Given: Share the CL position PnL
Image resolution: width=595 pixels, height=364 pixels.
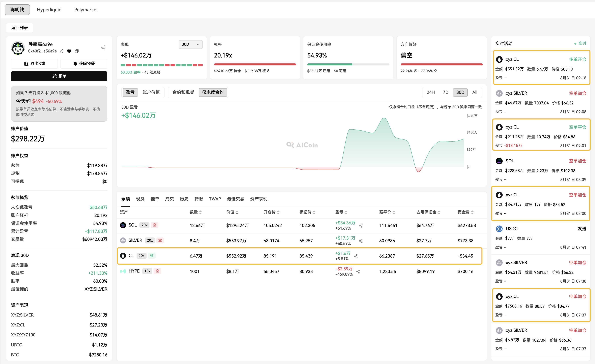Looking at the screenshot, I should (x=356, y=256).
